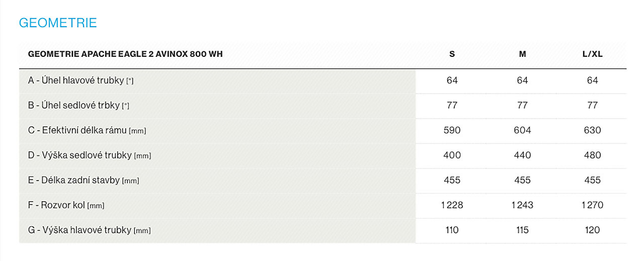
Task: Click the 604 value in column M
Action: tap(522, 130)
